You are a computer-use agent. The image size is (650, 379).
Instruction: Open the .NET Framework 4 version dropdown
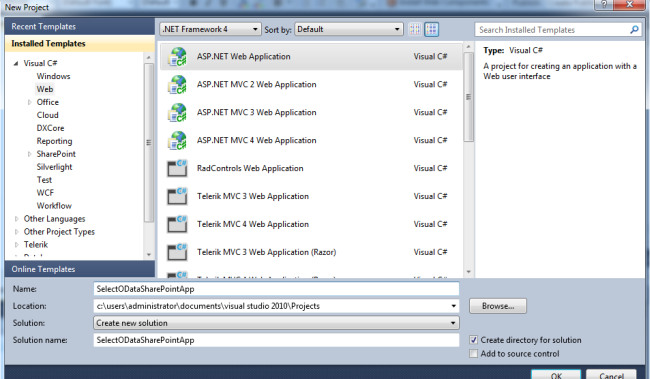tap(211, 29)
